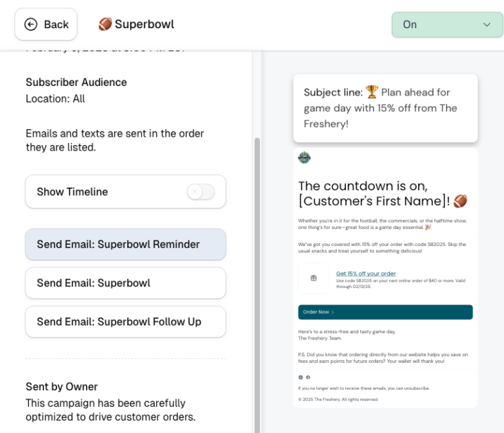
Task: Click the Facebook icon in email footer
Action: [x=308, y=377]
